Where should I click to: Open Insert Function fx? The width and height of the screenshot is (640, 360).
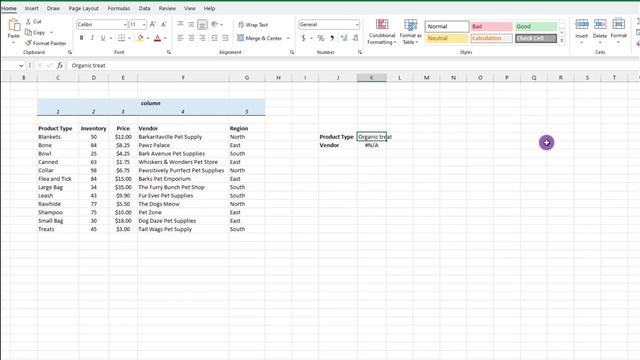tap(60, 65)
